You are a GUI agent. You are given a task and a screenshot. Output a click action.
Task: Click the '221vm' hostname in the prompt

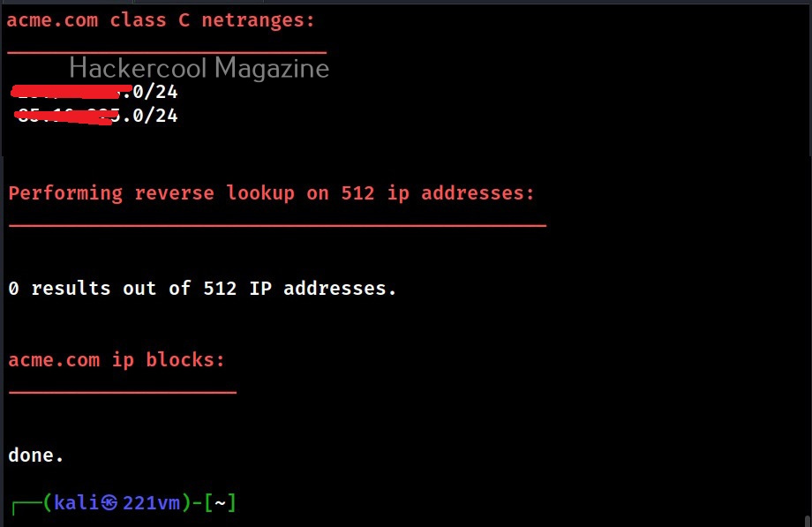(152, 502)
